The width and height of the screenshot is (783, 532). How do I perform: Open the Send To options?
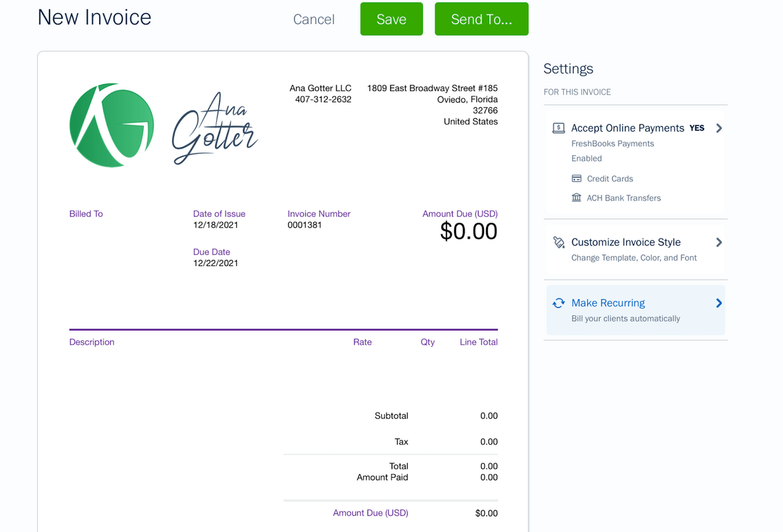point(482,20)
